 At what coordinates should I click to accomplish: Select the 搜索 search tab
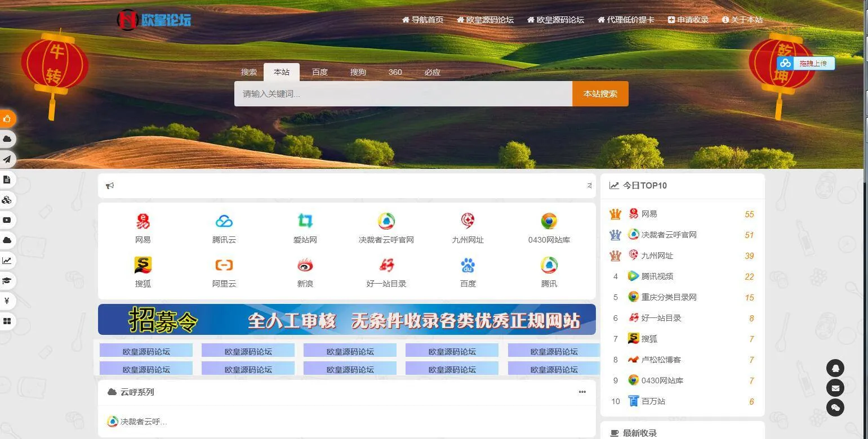point(249,72)
